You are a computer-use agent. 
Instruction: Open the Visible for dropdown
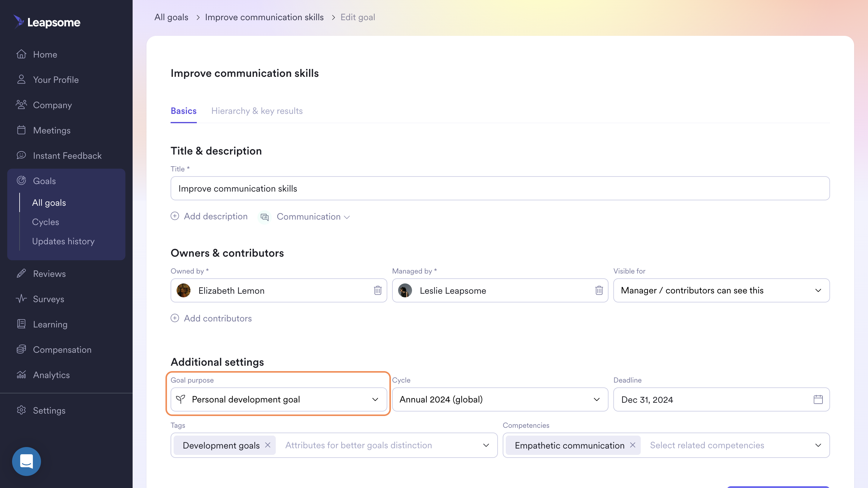coord(722,290)
